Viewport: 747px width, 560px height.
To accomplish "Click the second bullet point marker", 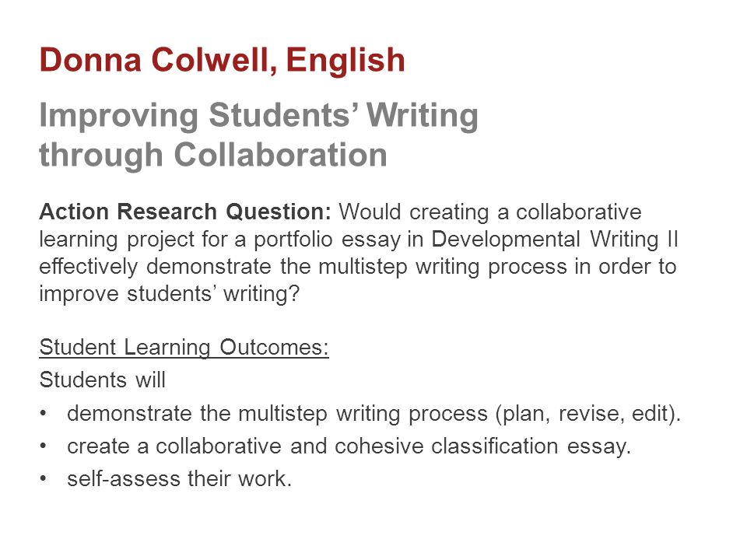I will tap(44, 446).
